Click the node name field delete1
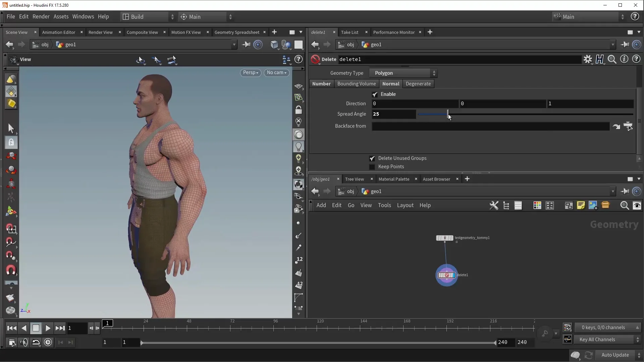 (460, 59)
